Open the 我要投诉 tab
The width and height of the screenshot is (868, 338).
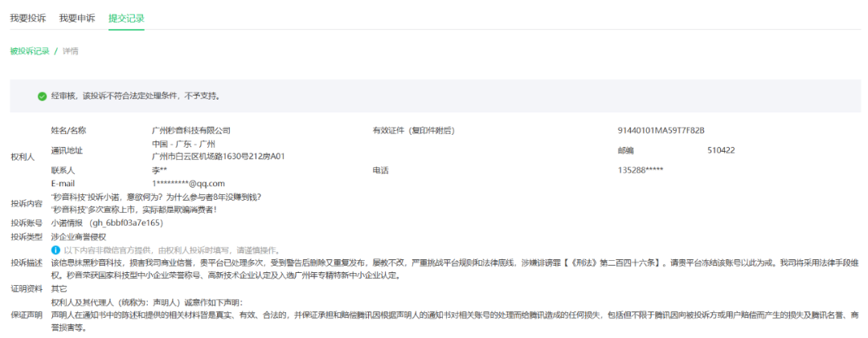[x=28, y=18]
